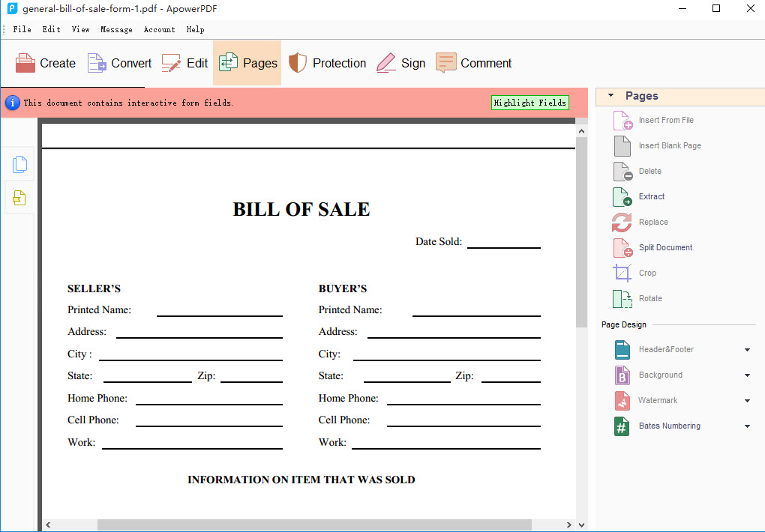Click the vertical scrollbar up arrow
765x532 pixels.
[581, 132]
